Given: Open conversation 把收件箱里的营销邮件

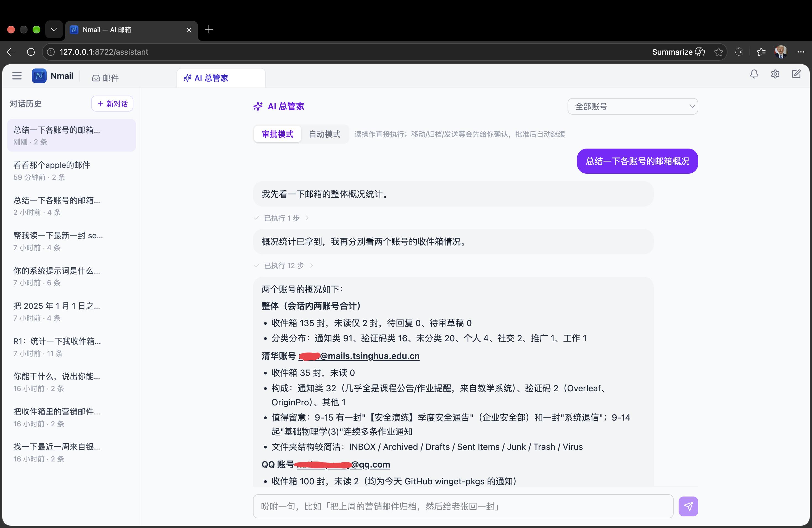Looking at the screenshot, I should coord(71,417).
